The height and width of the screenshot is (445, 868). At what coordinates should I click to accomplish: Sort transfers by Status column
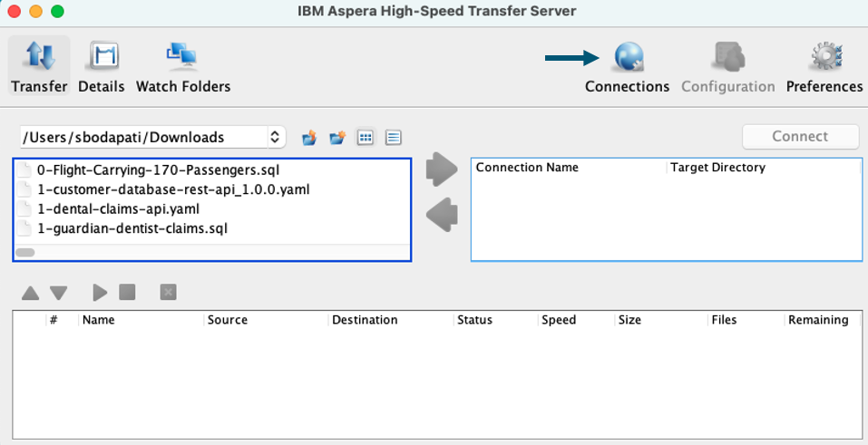(x=495, y=320)
